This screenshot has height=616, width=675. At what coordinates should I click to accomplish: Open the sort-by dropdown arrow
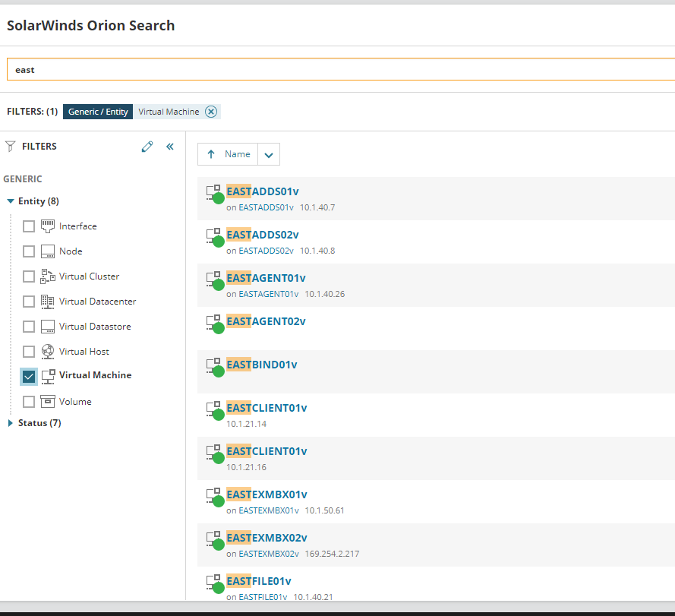(269, 154)
